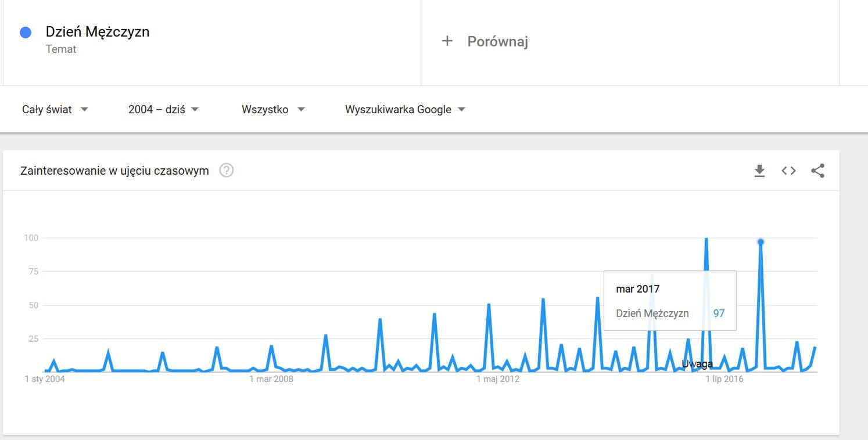The image size is (868, 440).
Task: Open the embed code icon
Action: [x=788, y=171]
